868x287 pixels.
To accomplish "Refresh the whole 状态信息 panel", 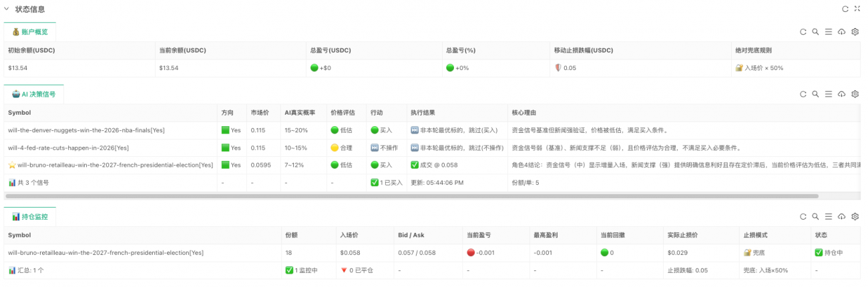I will (845, 9).
